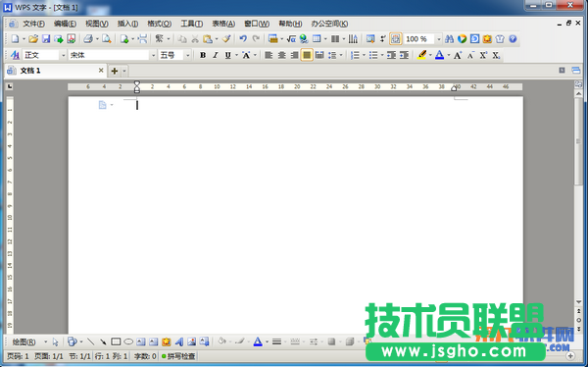Insert picture from the drawing toolbar
The width and height of the screenshot is (588, 367).
pyautogui.click(x=192, y=341)
